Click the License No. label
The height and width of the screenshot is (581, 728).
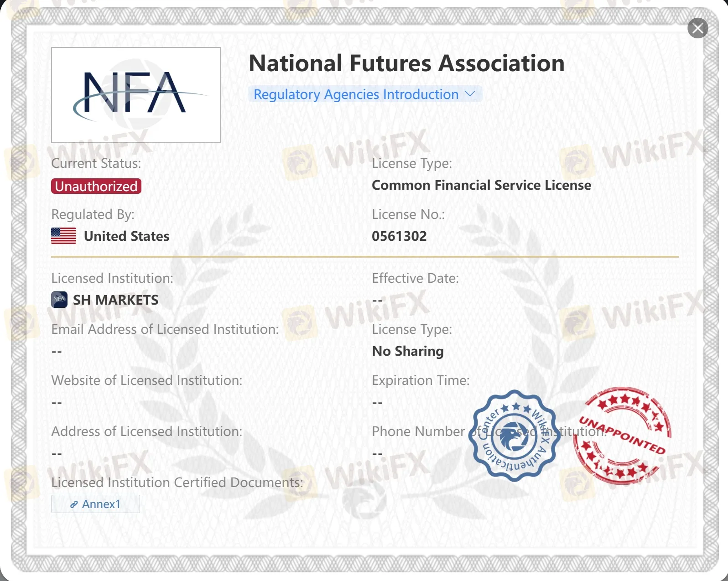(x=408, y=214)
